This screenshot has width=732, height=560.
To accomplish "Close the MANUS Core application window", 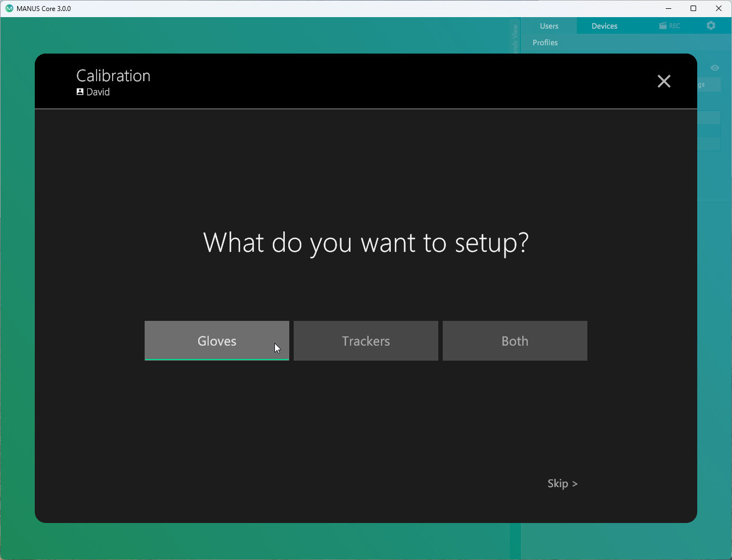I will click(718, 8).
